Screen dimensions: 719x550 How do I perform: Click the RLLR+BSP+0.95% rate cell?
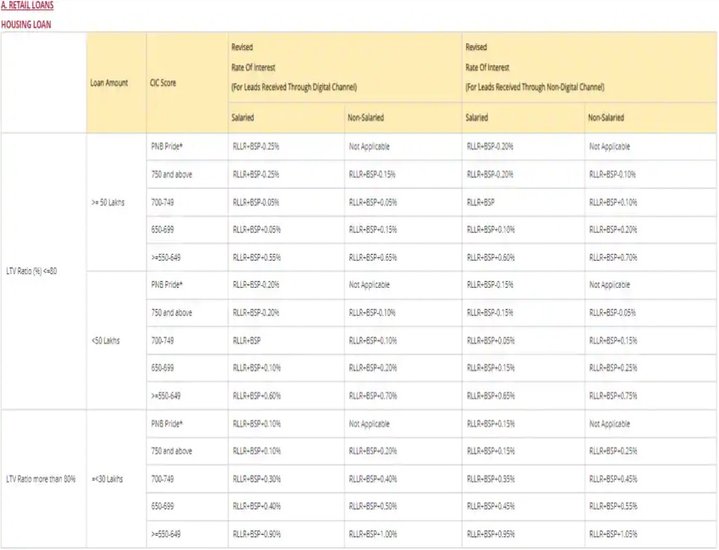click(497, 535)
